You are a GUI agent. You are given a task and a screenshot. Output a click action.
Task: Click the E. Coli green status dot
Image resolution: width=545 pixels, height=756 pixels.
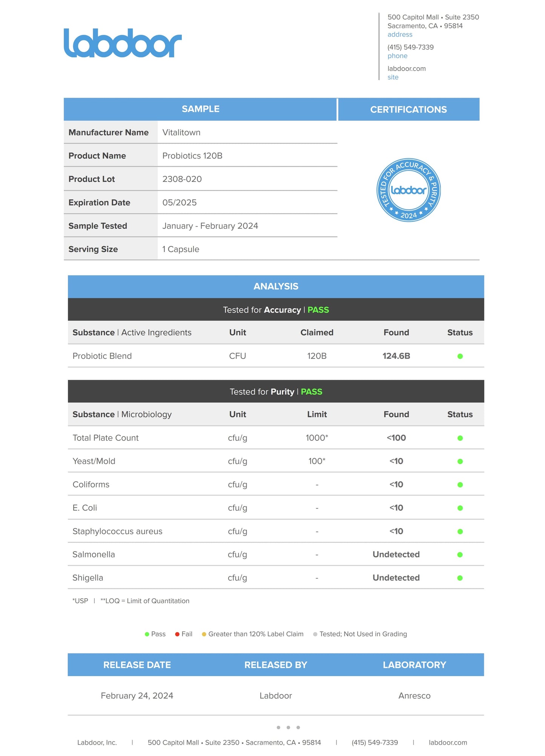[x=460, y=508]
